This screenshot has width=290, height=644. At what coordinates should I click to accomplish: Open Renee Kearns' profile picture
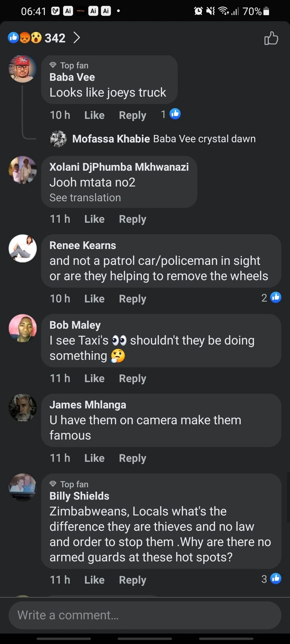[x=23, y=248]
